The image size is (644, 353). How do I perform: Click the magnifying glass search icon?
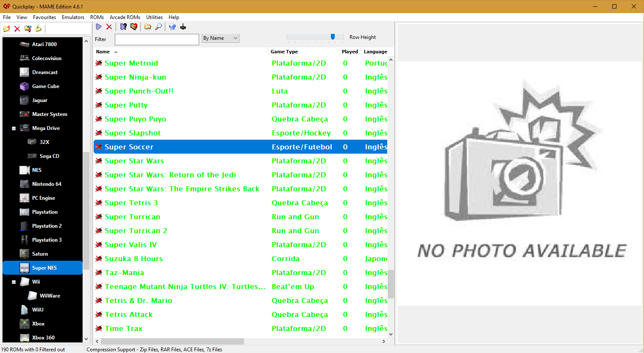[158, 27]
